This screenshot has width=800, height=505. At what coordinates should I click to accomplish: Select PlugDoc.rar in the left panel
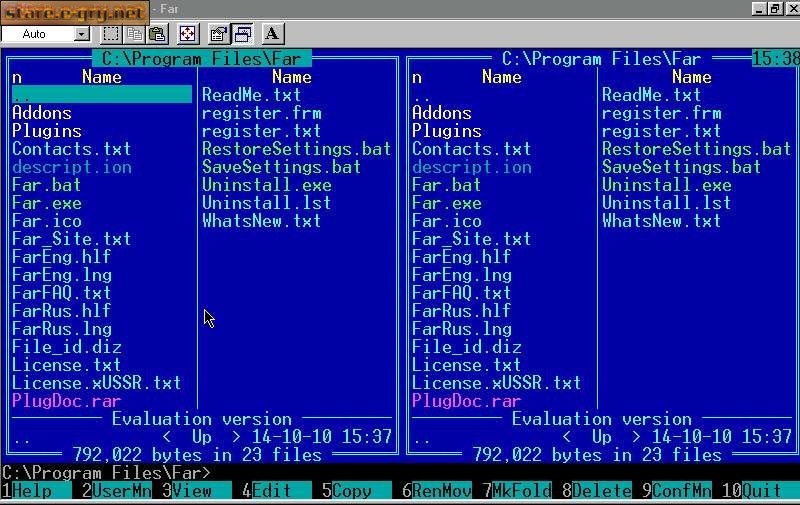(66, 401)
